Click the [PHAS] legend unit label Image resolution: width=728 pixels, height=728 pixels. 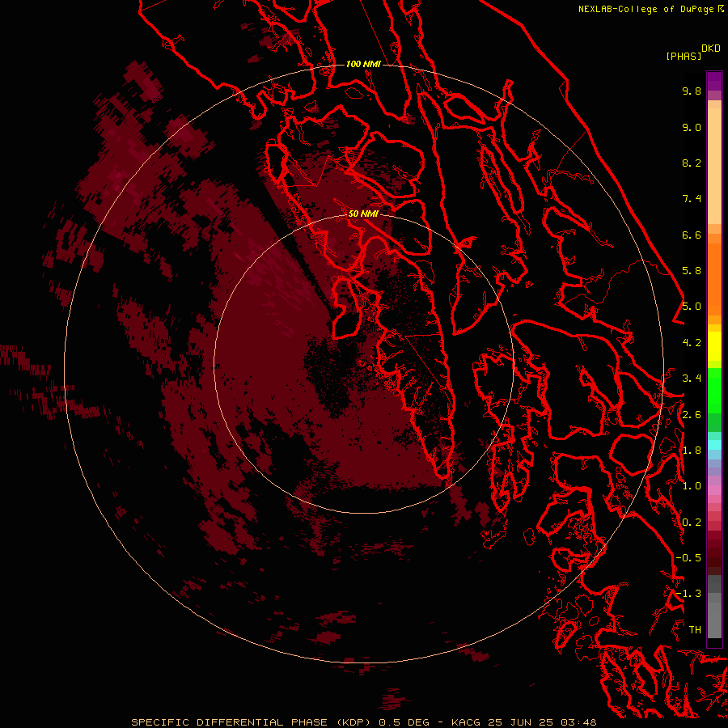click(x=684, y=57)
